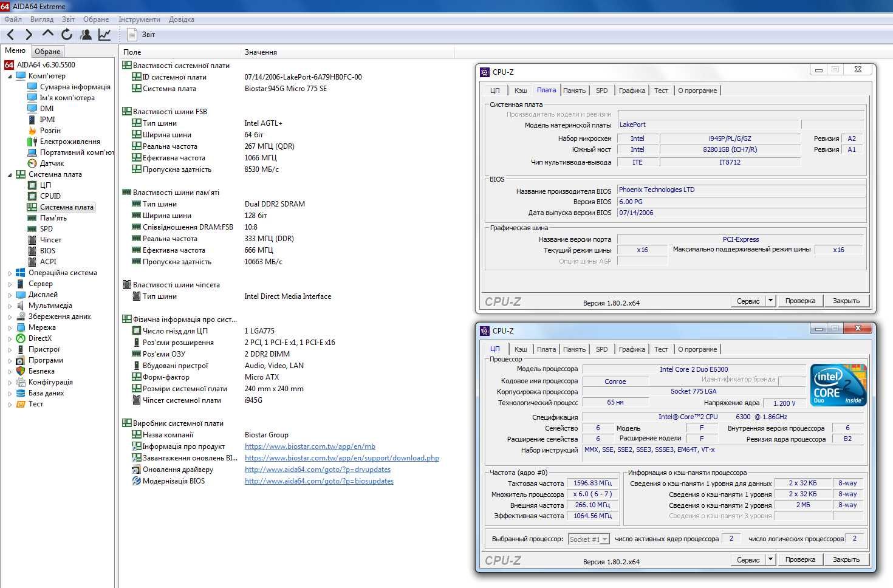Click the Biostar 945G Micro 775 SE value
The image size is (893, 588).
click(286, 89)
